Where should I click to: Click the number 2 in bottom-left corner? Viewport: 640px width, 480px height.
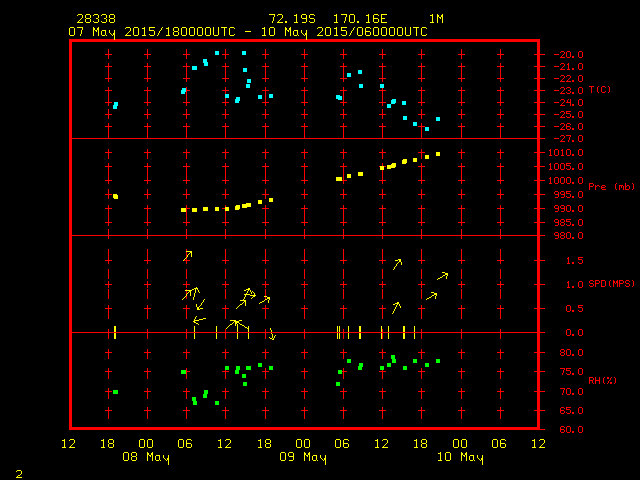pos(18,472)
